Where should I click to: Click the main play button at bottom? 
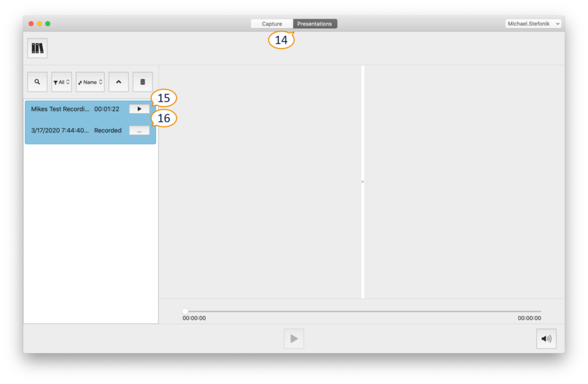click(294, 339)
